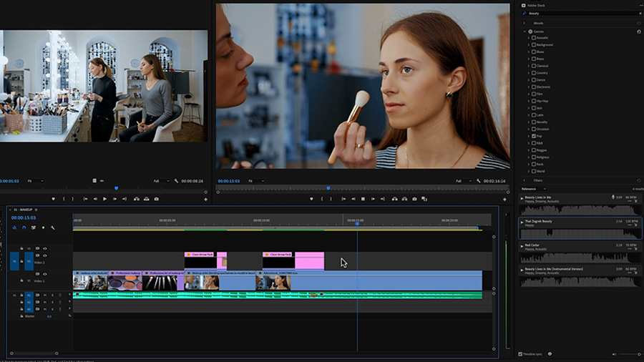Stop playback in the program monitor
The image size is (644, 362).
tap(363, 199)
